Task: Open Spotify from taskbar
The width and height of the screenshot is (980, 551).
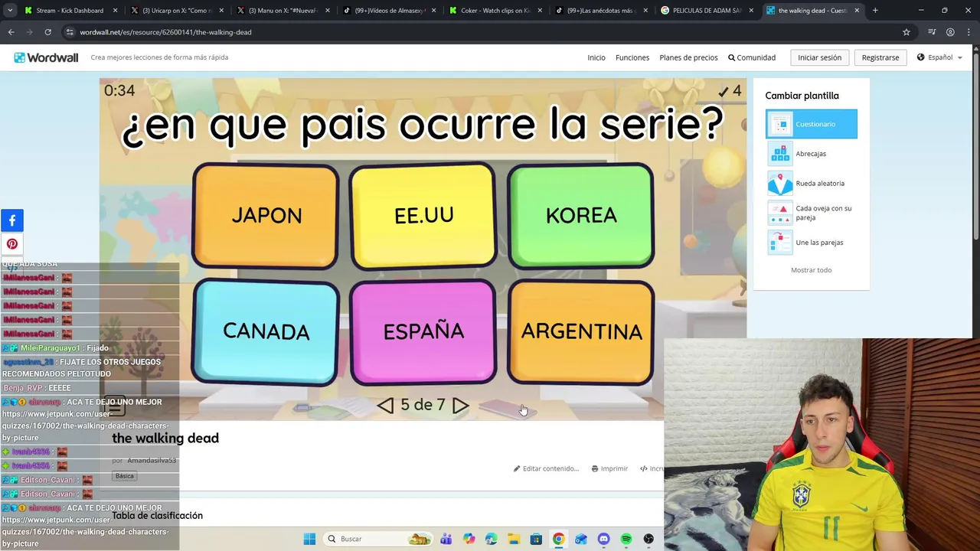Action: pos(626,539)
